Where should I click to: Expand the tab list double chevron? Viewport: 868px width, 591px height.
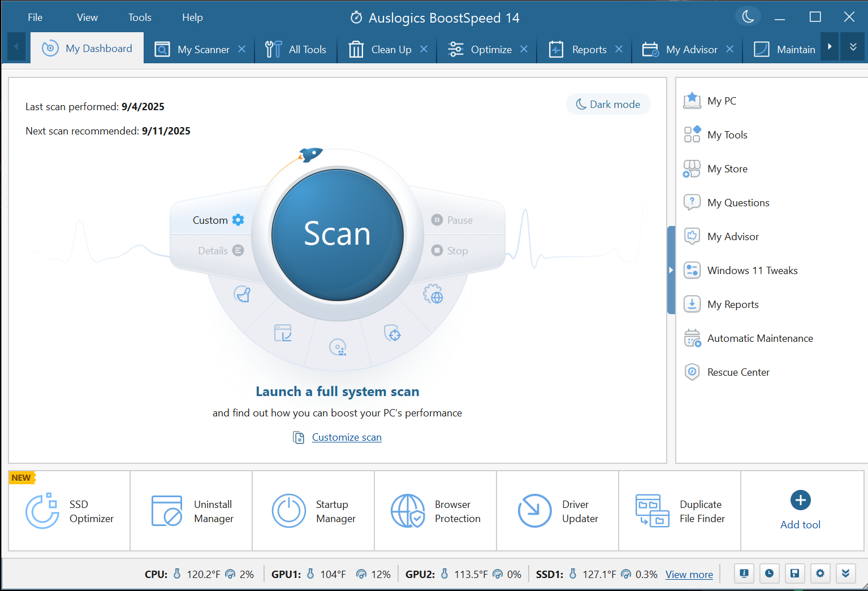click(853, 47)
